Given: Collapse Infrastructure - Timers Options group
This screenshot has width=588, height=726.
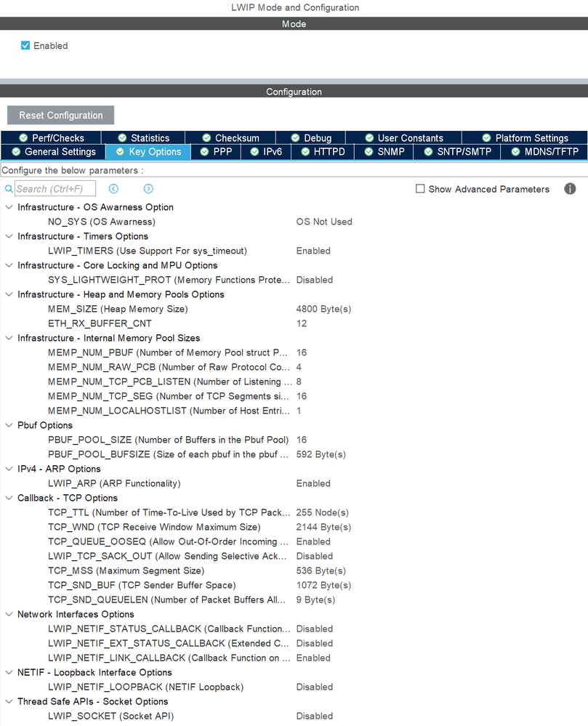Looking at the screenshot, I should (x=9, y=236).
